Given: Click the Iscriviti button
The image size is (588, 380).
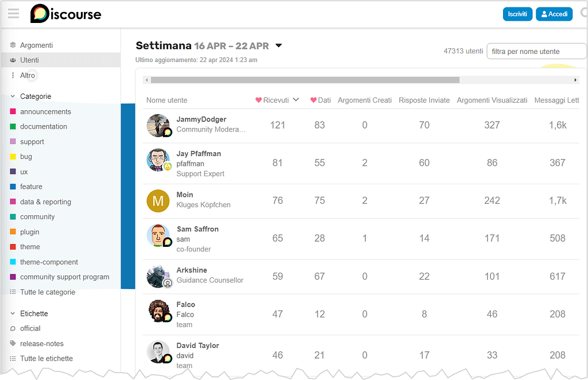Looking at the screenshot, I should 517,14.
